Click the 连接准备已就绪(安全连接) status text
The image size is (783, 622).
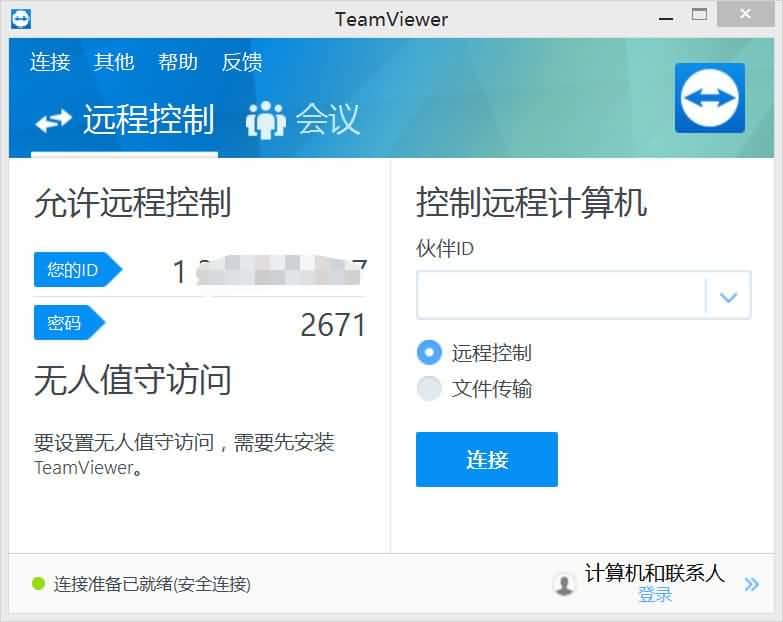click(152, 584)
